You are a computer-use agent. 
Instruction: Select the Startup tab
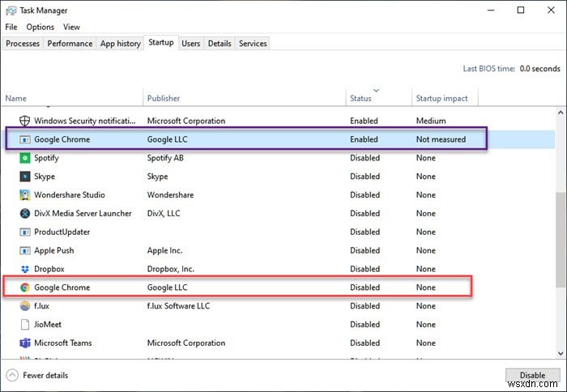click(161, 42)
